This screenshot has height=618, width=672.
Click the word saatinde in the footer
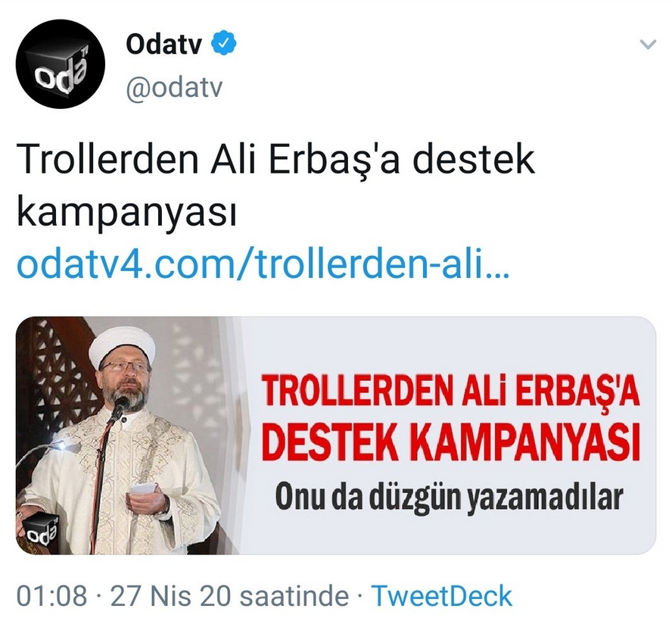pos(294,596)
